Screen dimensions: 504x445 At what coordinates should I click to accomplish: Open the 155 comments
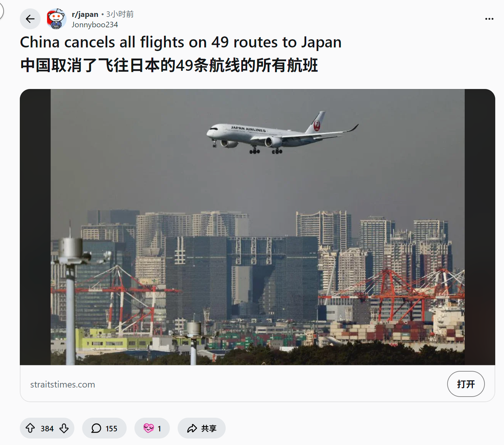pyautogui.click(x=104, y=428)
